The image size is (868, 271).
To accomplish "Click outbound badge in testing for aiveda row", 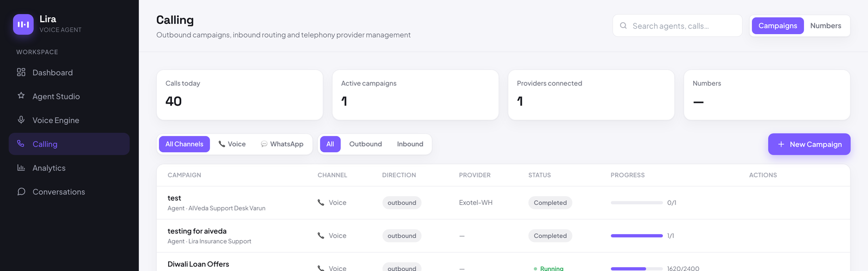I will tap(402, 236).
